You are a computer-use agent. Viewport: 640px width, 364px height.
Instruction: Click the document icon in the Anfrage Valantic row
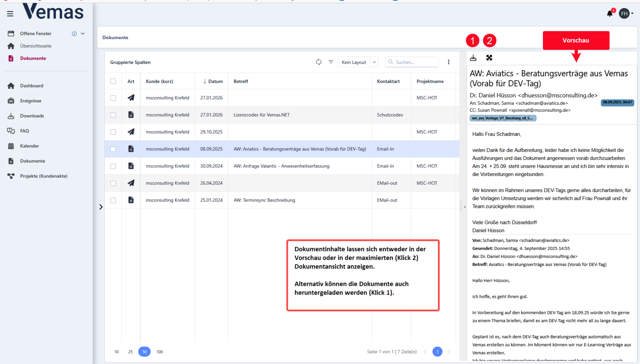(x=131, y=166)
